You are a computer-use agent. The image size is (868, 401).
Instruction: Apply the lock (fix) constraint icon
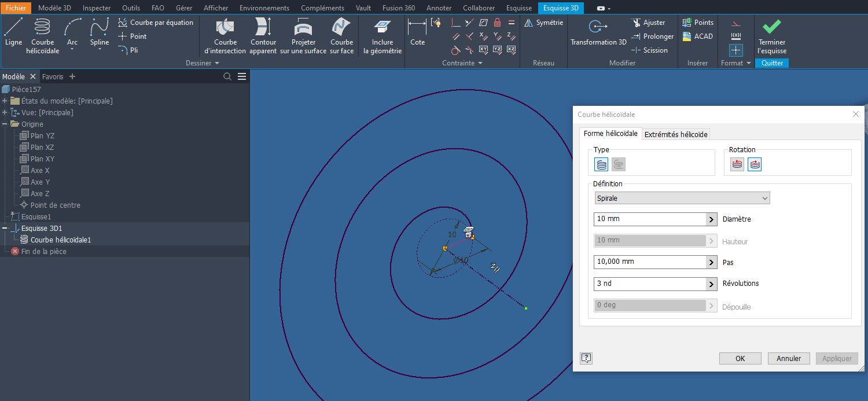[x=497, y=23]
